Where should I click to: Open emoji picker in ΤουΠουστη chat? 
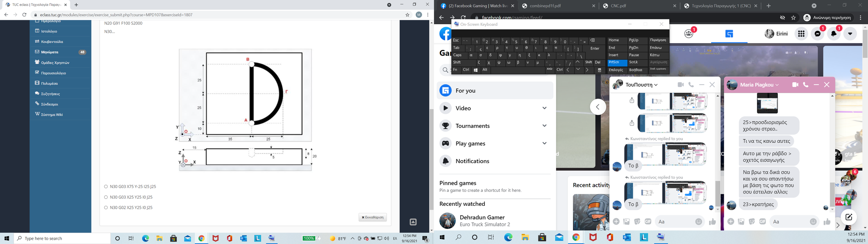699,222
